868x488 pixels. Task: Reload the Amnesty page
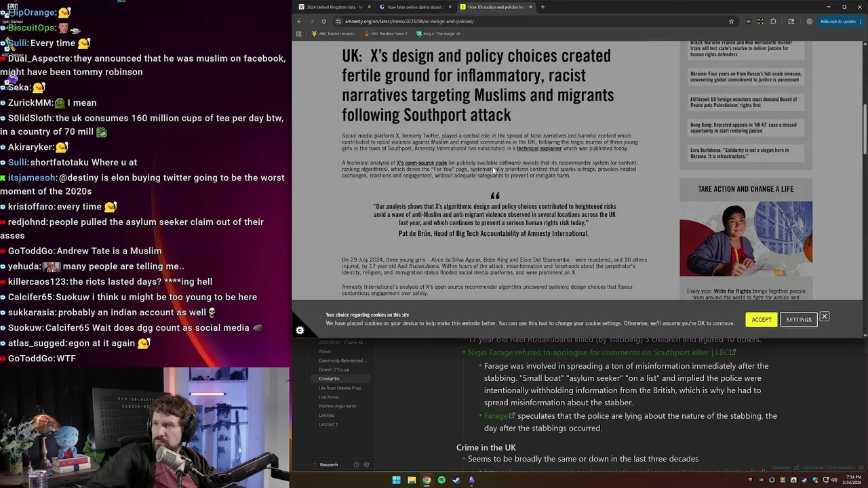pyautogui.click(x=323, y=21)
